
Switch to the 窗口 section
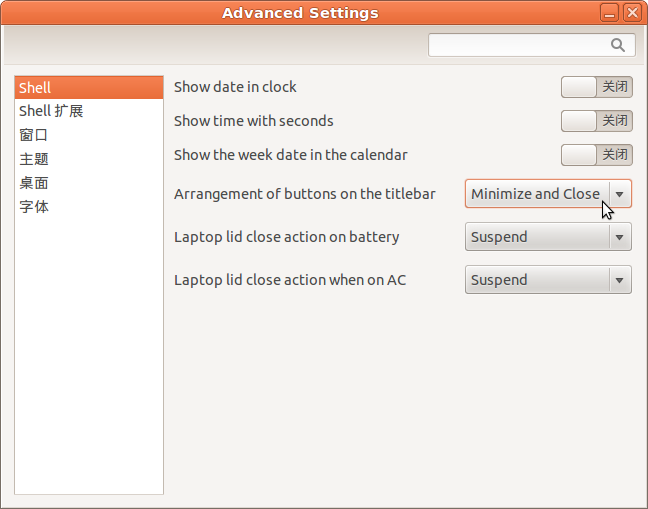(x=89, y=135)
